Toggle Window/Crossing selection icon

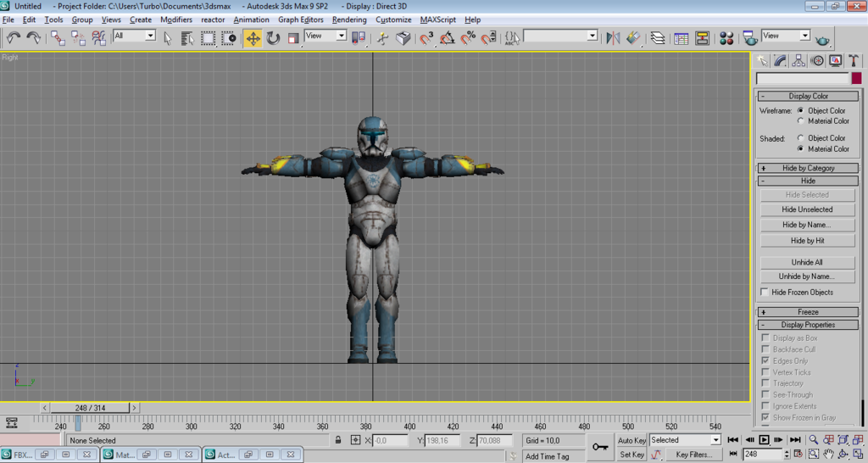229,37
